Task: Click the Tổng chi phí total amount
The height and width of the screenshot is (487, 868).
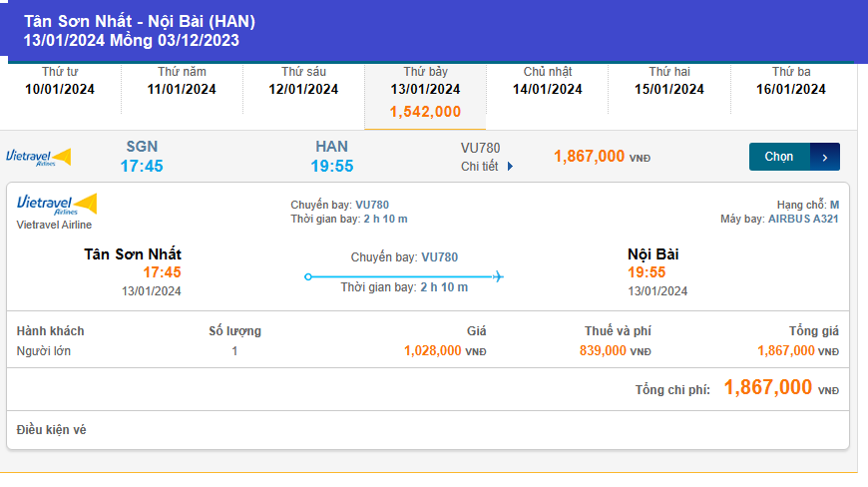Action: point(767,388)
